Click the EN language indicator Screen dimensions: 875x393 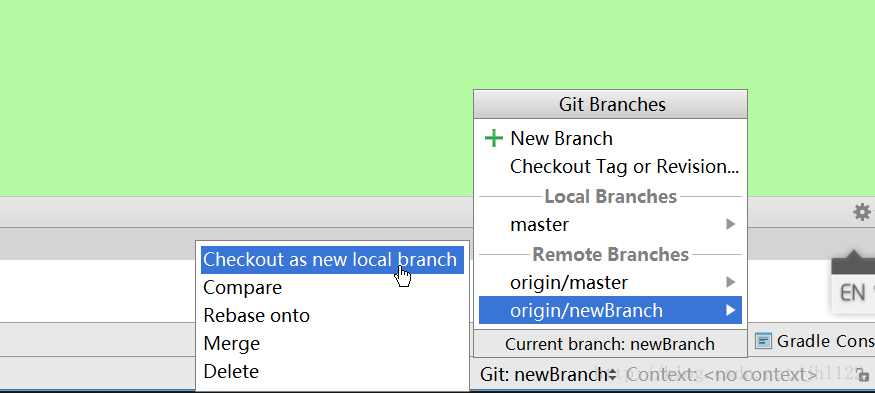click(x=854, y=293)
